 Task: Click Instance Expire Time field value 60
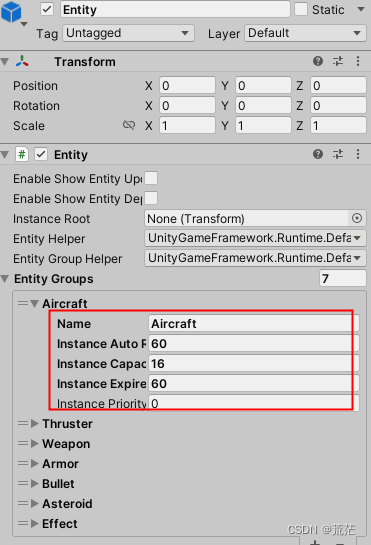pos(253,384)
